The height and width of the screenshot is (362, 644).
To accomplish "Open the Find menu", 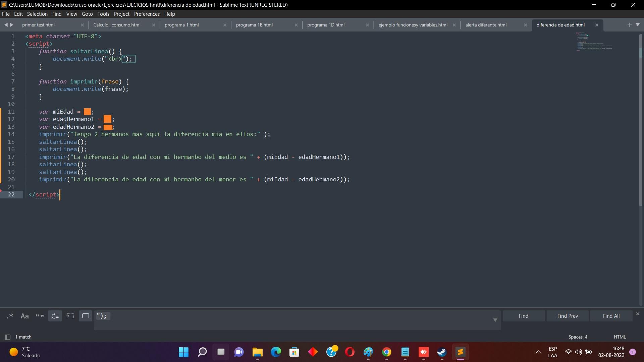I will pyautogui.click(x=57, y=14).
